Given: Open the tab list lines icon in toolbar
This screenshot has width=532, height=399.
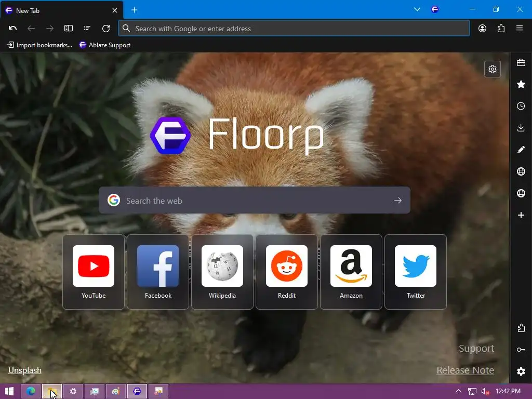Looking at the screenshot, I should (87, 29).
